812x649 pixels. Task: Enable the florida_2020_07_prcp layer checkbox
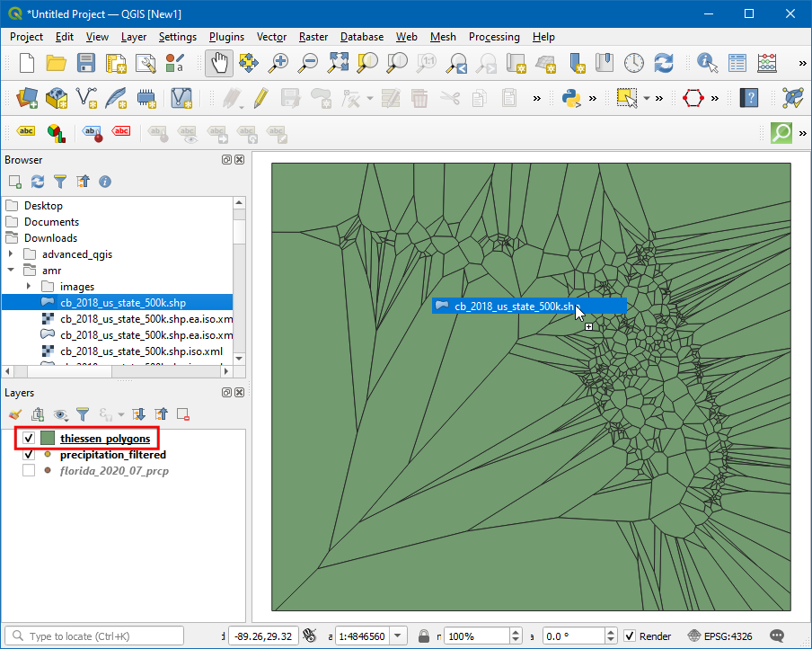click(x=29, y=471)
